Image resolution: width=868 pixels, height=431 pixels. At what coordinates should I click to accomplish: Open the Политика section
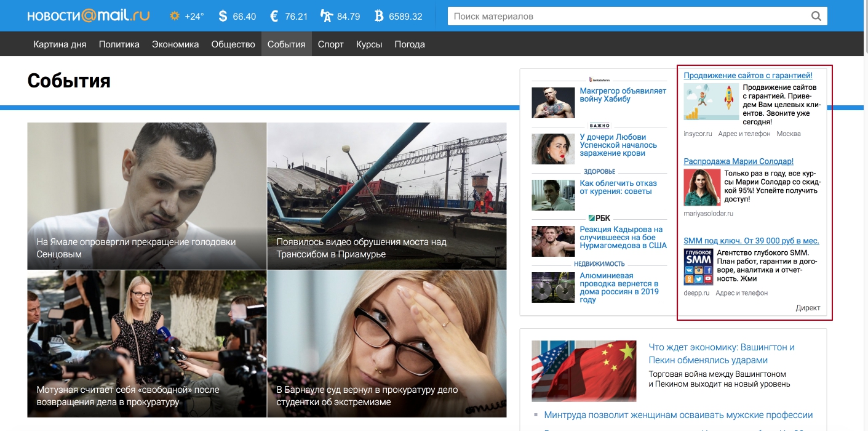[119, 44]
